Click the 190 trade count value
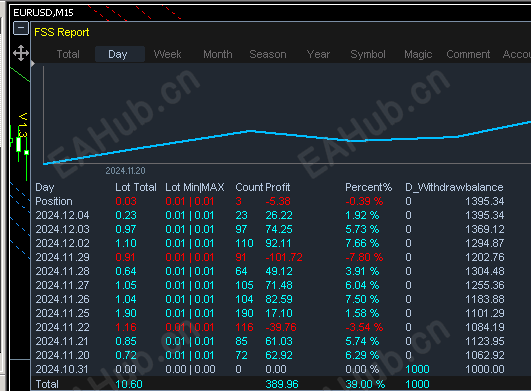The width and height of the screenshot is (531, 391). (x=244, y=313)
